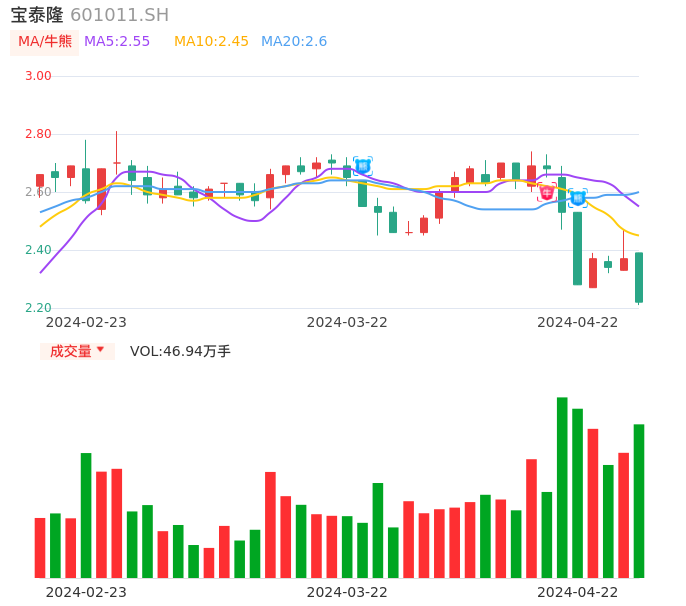Viewport: 686px width, 606px height.
Task: Click 2024-04-22 date under the volume chart
Action: [578, 592]
